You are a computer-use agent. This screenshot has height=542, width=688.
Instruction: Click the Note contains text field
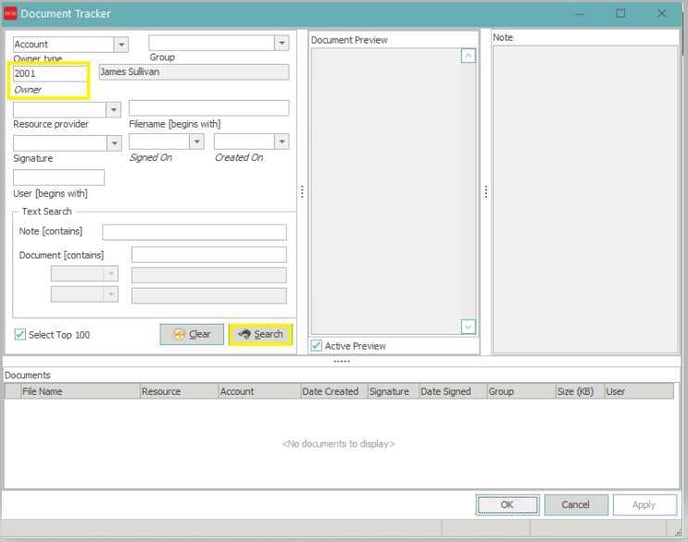tap(194, 232)
